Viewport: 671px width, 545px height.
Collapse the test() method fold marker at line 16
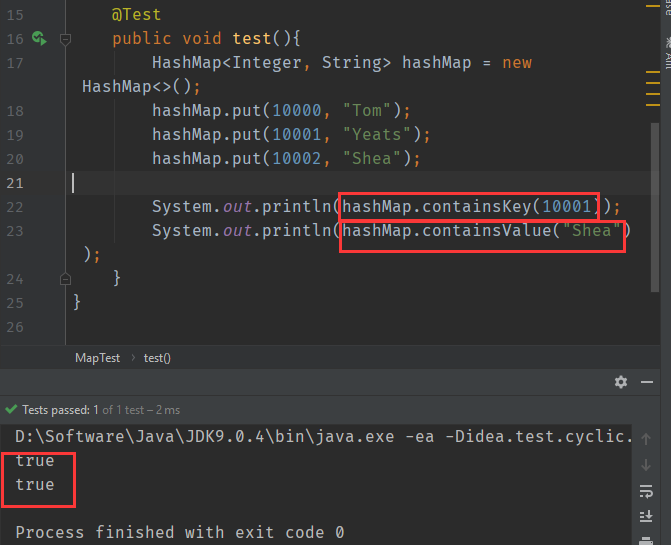click(x=65, y=39)
